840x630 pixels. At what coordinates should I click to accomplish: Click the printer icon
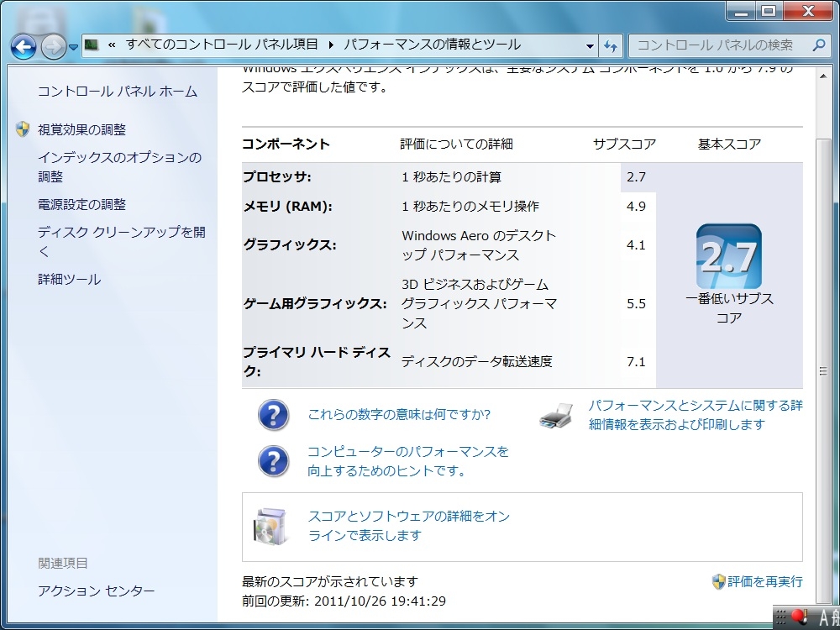pos(556,415)
